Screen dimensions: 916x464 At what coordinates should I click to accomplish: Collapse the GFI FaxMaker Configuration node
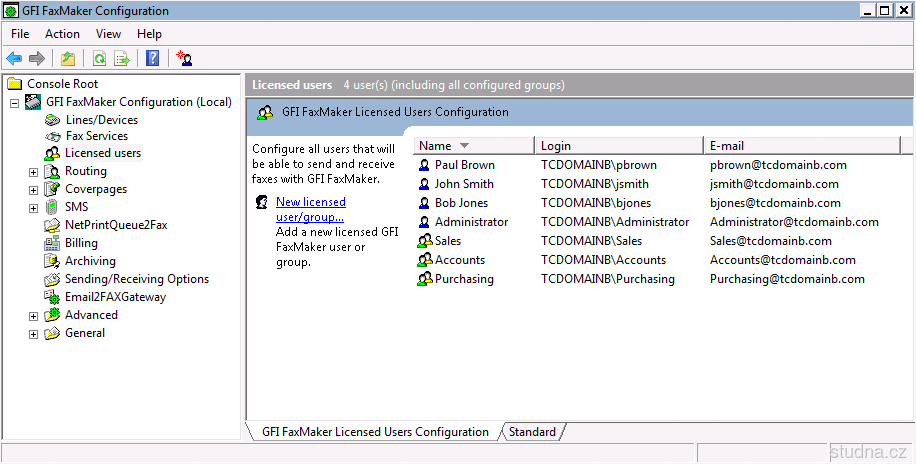[15, 102]
